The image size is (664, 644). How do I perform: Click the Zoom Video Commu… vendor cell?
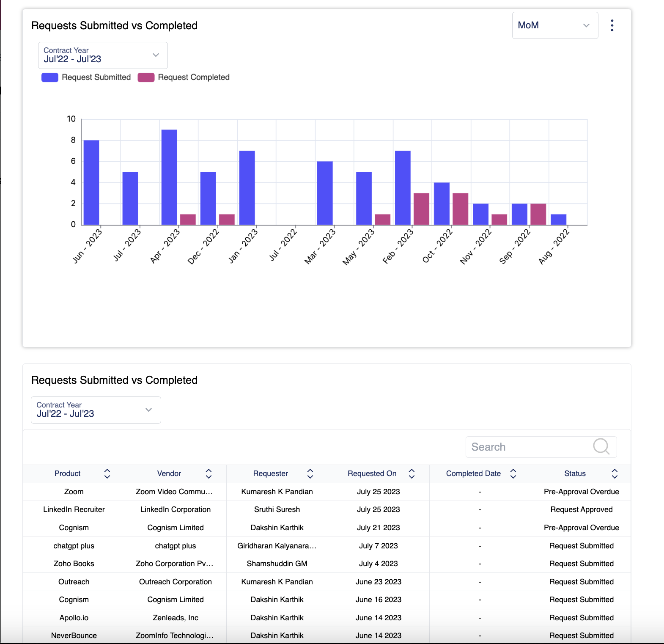click(x=176, y=492)
